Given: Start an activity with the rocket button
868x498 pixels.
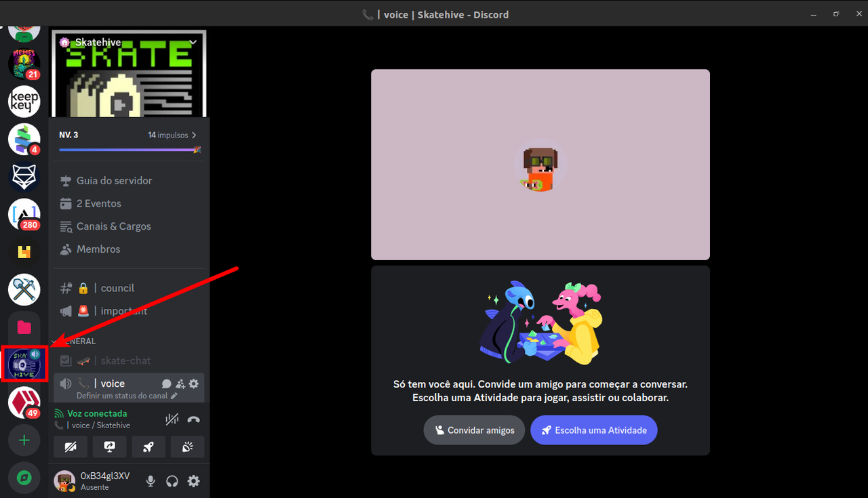Looking at the screenshot, I should [149, 447].
